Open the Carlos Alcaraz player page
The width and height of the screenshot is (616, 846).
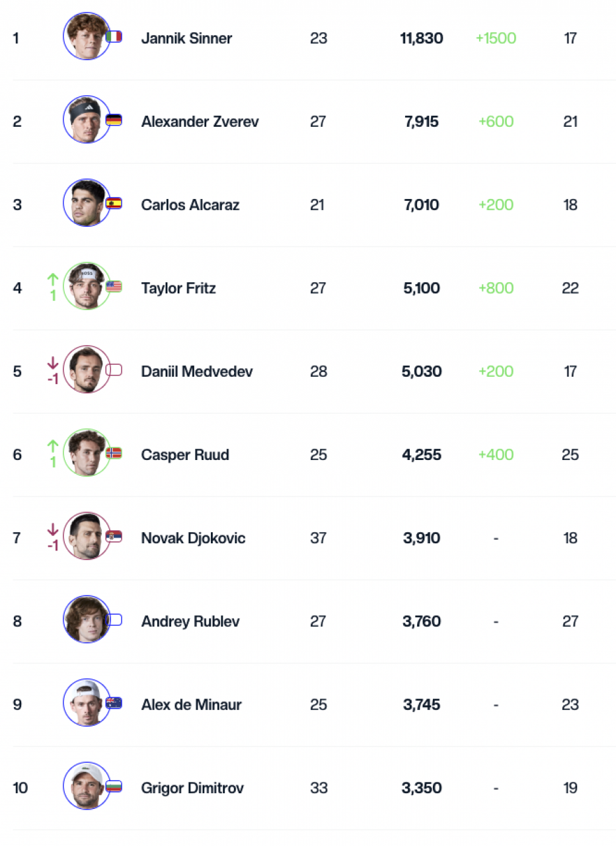point(190,205)
